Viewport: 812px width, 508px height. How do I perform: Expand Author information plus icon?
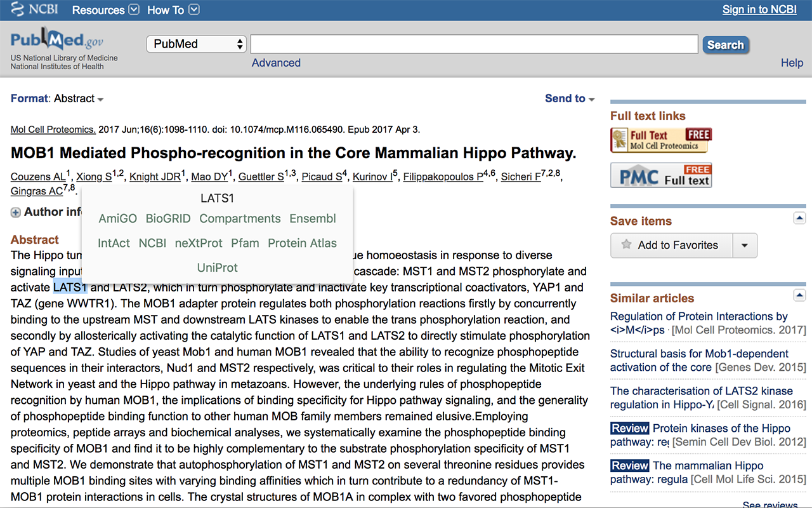16,213
